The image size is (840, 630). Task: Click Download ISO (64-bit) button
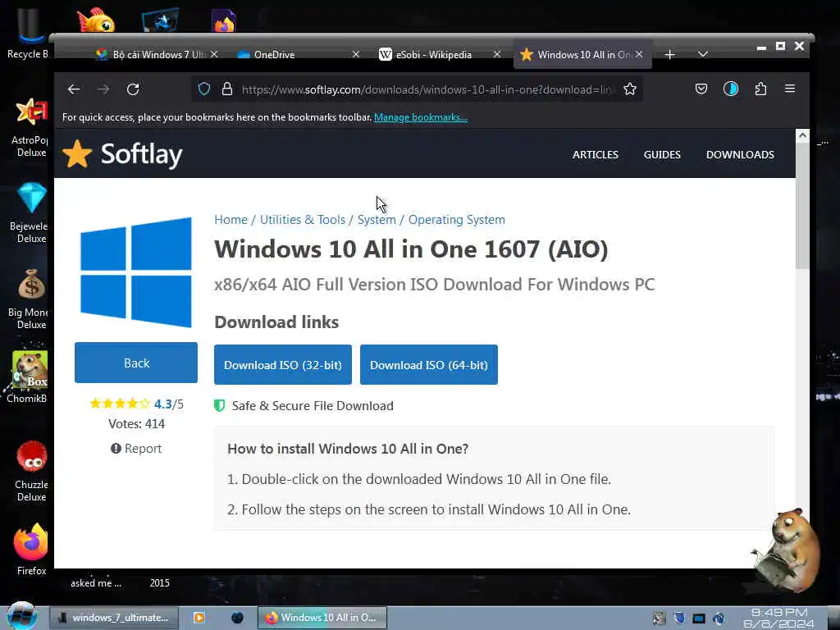tap(429, 365)
